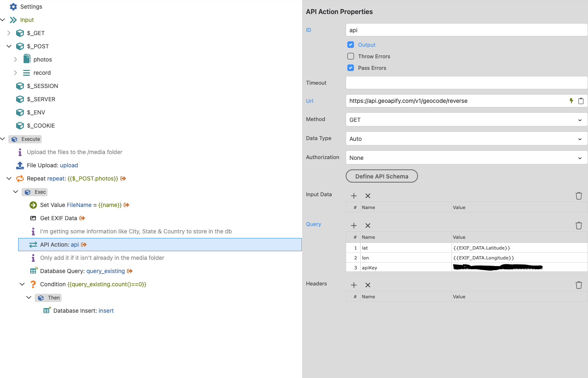Uncheck the Output checkbox
Viewport: 588px width, 378px height.
point(351,45)
